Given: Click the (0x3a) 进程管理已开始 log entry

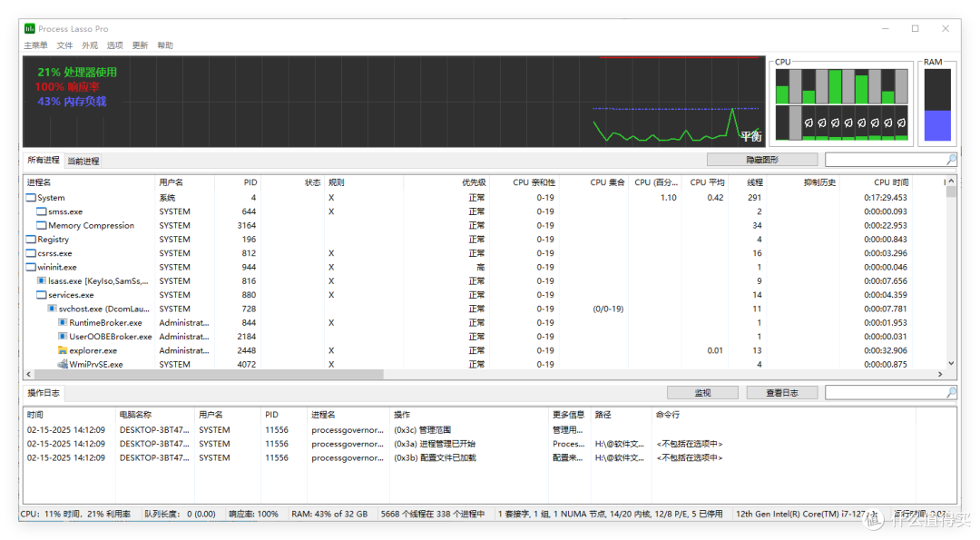Looking at the screenshot, I should click(x=435, y=444).
